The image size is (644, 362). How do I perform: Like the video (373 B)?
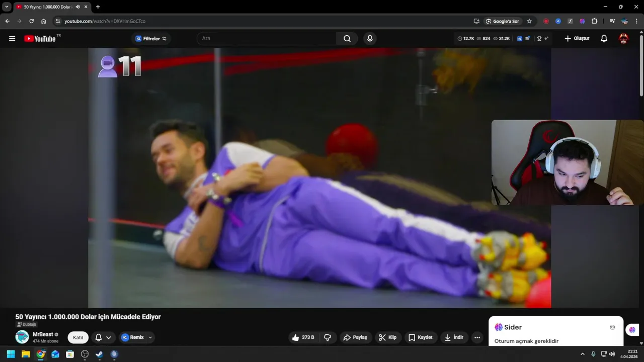click(303, 337)
